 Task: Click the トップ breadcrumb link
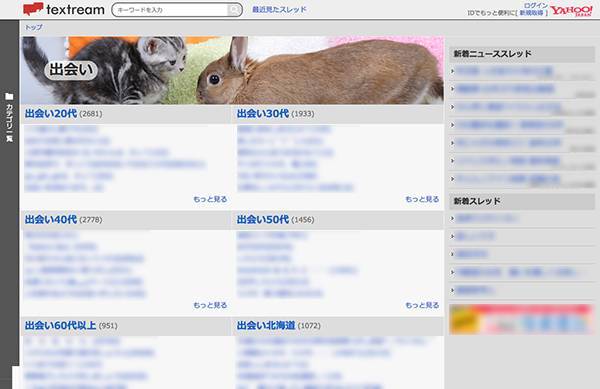click(x=34, y=27)
